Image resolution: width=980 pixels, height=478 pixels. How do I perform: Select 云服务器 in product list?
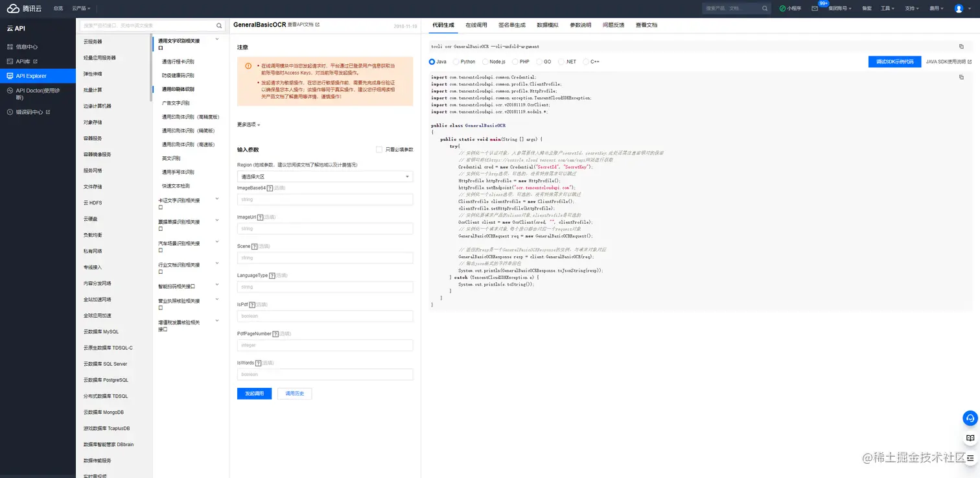click(93, 42)
